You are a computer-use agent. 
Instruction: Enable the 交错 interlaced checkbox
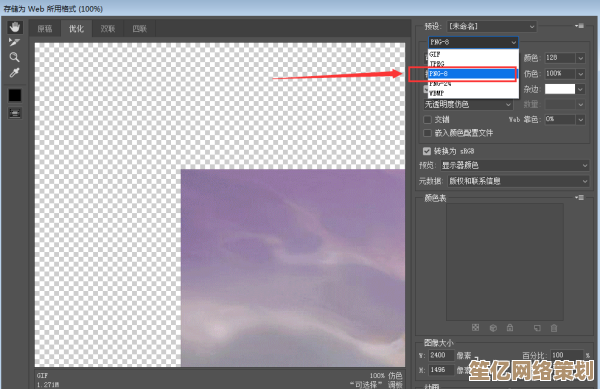click(427, 120)
